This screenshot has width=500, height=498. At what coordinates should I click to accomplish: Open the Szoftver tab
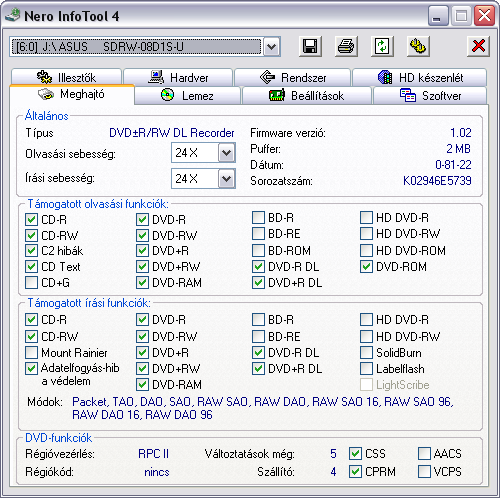coord(430,96)
